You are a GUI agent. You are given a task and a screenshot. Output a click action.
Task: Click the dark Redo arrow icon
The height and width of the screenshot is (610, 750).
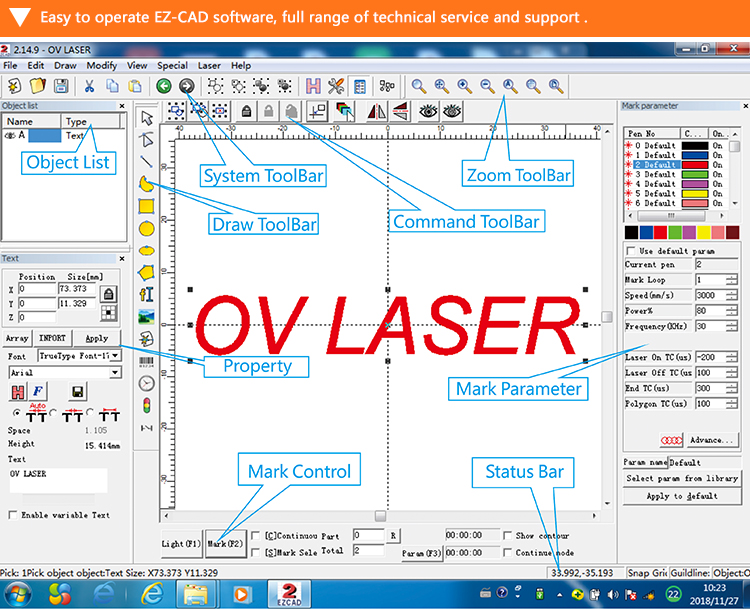(x=187, y=86)
